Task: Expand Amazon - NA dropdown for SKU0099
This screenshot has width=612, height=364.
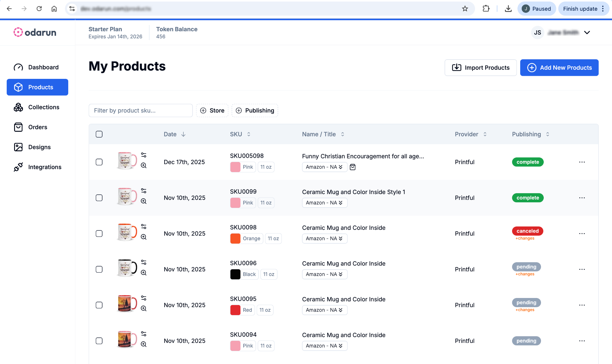Action: (324, 203)
